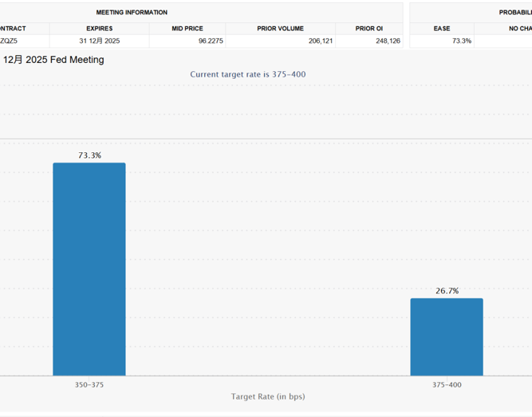Click the 375-400 x-axis label
This screenshot has height=417, width=532.
pyautogui.click(x=446, y=384)
